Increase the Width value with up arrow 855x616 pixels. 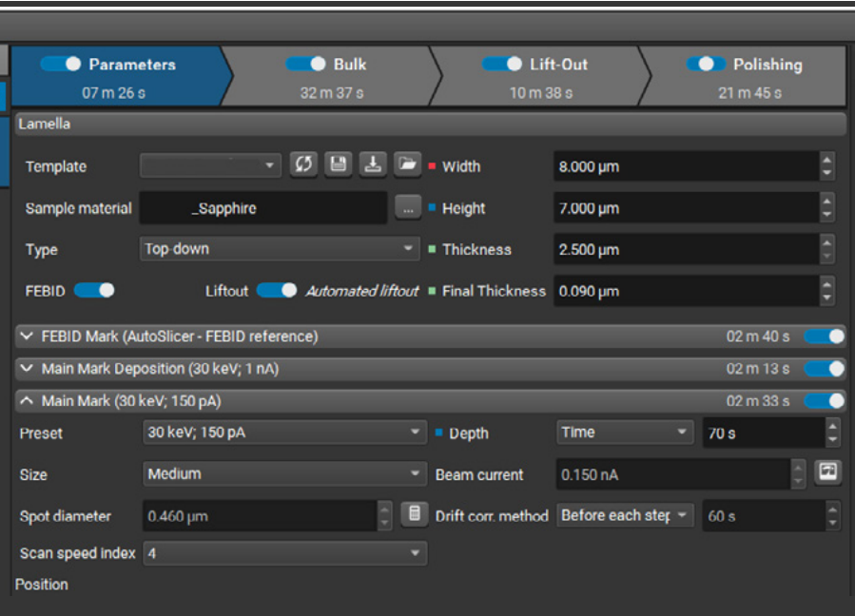click(x=826, y=161)
